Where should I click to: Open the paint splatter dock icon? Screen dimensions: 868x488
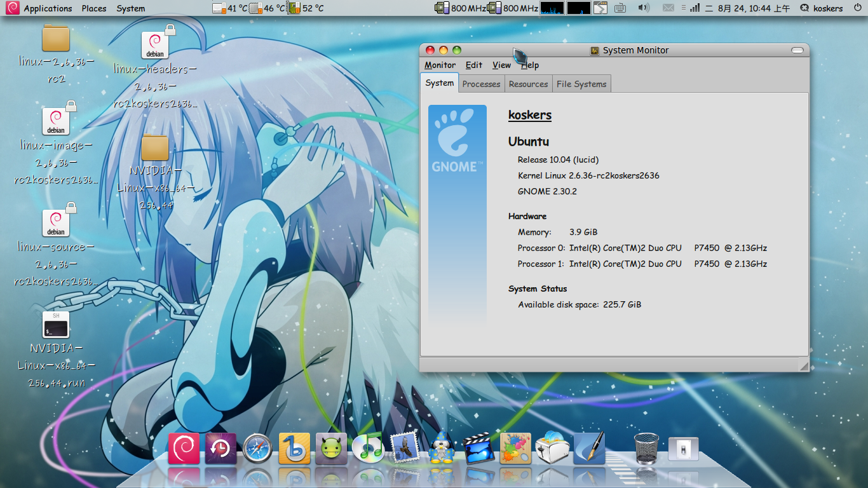coord(515,449)
